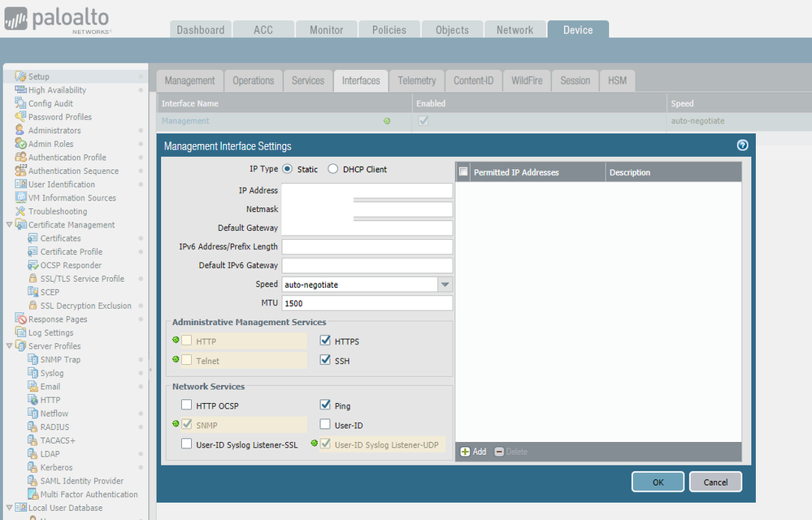
Task: Open the Speed dropdown
Action: click(x=444, y=284)
